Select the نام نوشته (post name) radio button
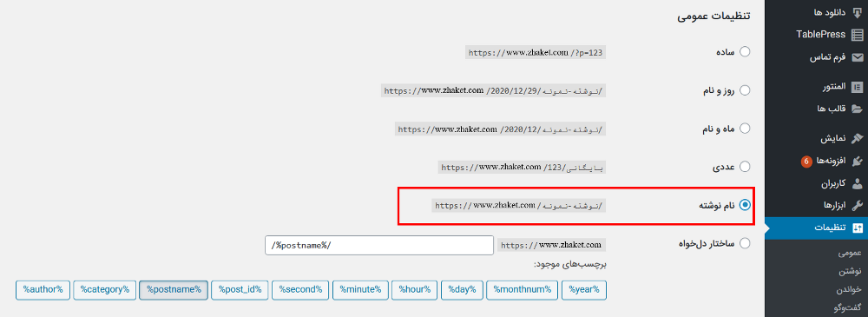868x317 pixels. [745, 205]
